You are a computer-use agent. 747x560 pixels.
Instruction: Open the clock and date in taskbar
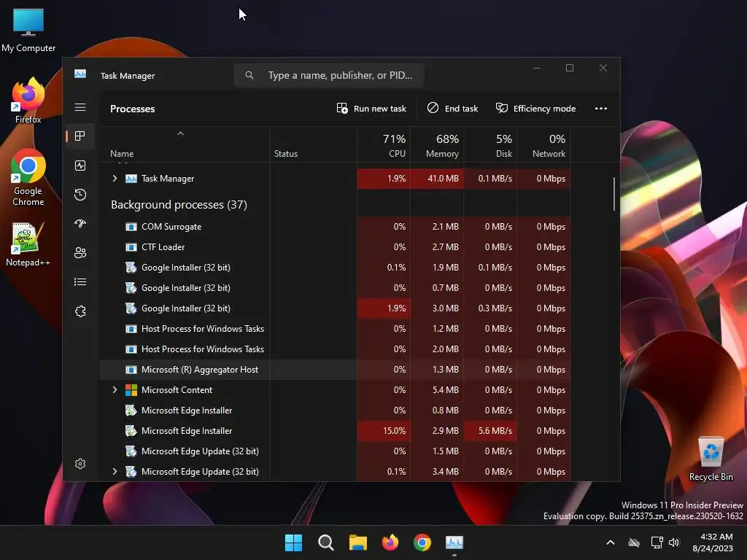click(x=712, y=542)
